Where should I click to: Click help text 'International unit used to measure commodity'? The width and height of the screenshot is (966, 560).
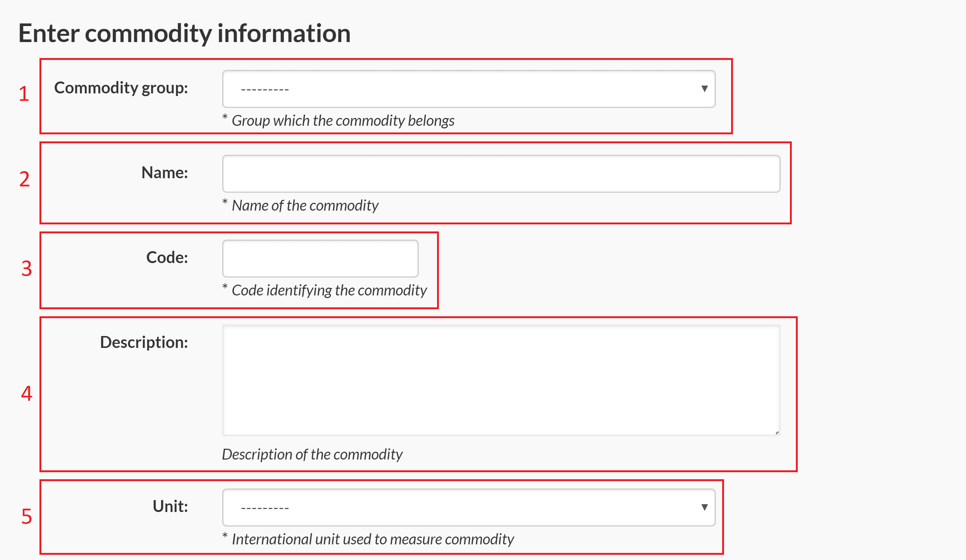click(x=373, y=539)
